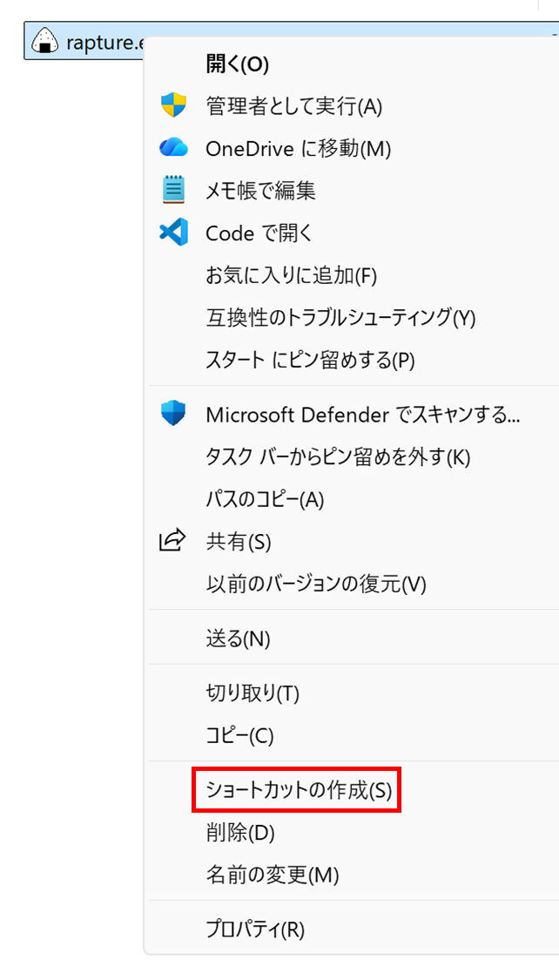Select the rapture file's rice ball icon
The image size is (559, 980).
pyautogui.click(x=45, y=41)
